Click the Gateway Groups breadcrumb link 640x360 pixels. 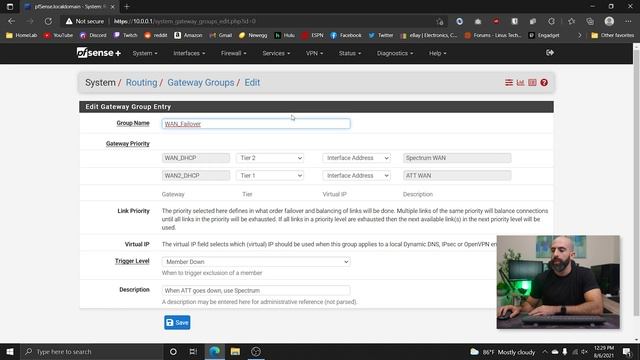pyautogui.click(x=201, y=82)
